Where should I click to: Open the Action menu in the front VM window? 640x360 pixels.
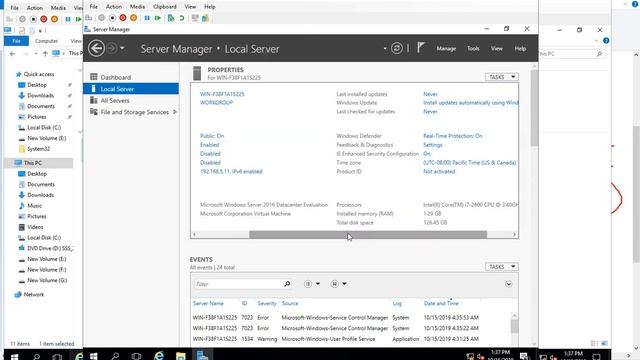click(x=114, y=7)
